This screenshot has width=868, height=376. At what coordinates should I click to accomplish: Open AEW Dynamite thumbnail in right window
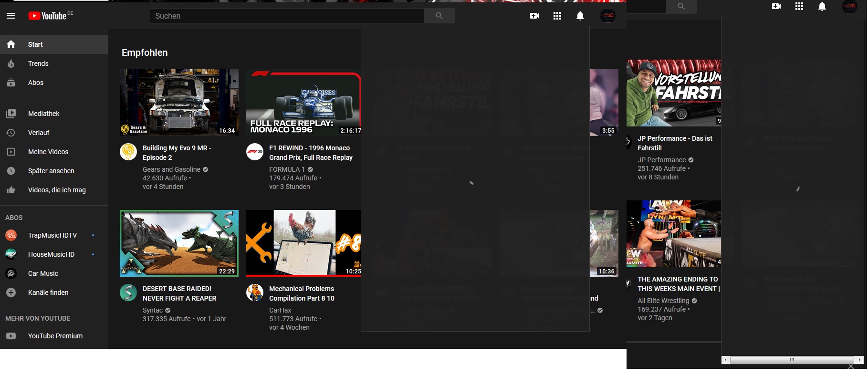click(674, 234)
